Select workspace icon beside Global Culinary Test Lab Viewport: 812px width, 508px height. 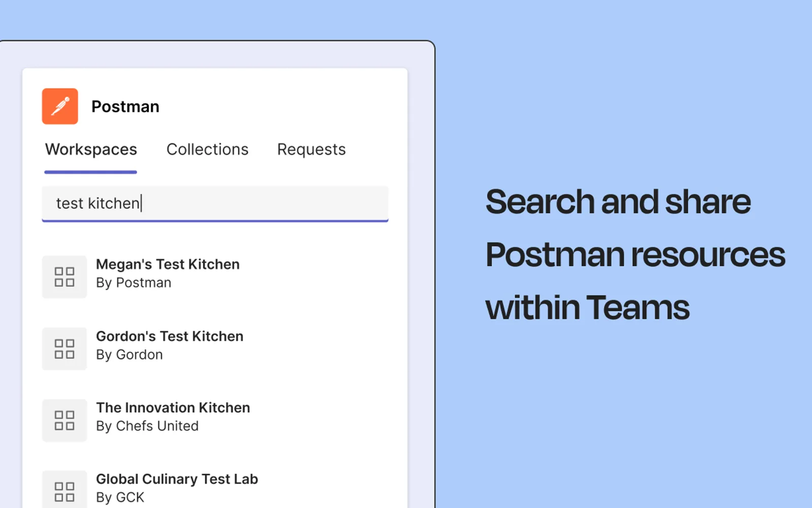point(64,489)
